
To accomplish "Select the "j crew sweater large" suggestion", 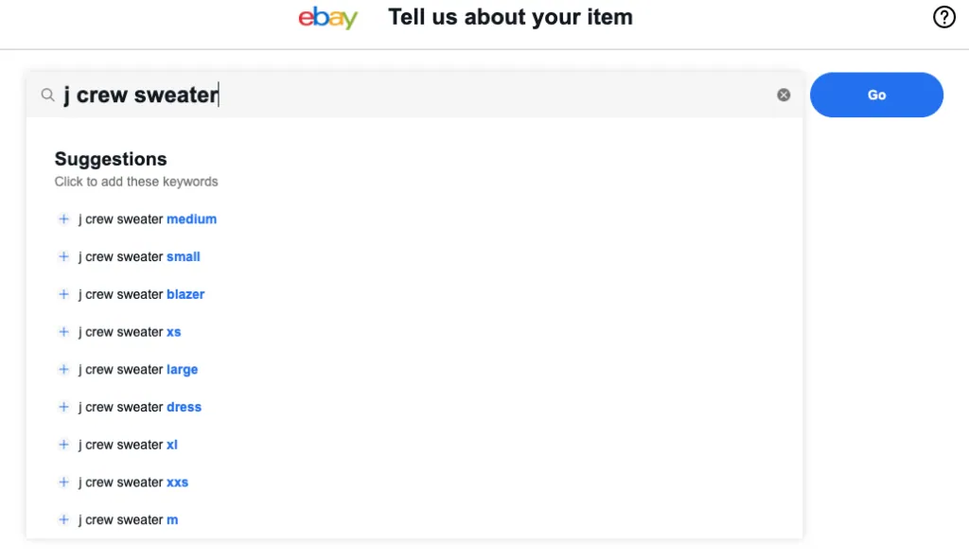I will click(138, 370).
